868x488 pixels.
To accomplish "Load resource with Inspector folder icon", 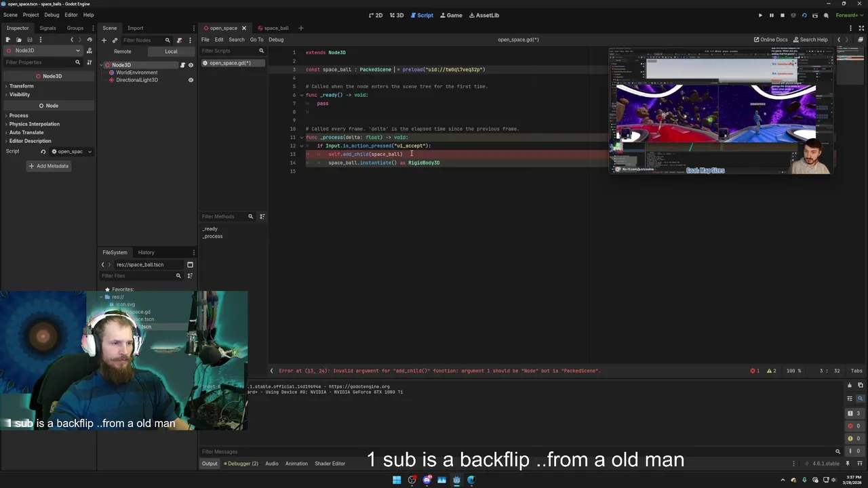I will 19,40.
